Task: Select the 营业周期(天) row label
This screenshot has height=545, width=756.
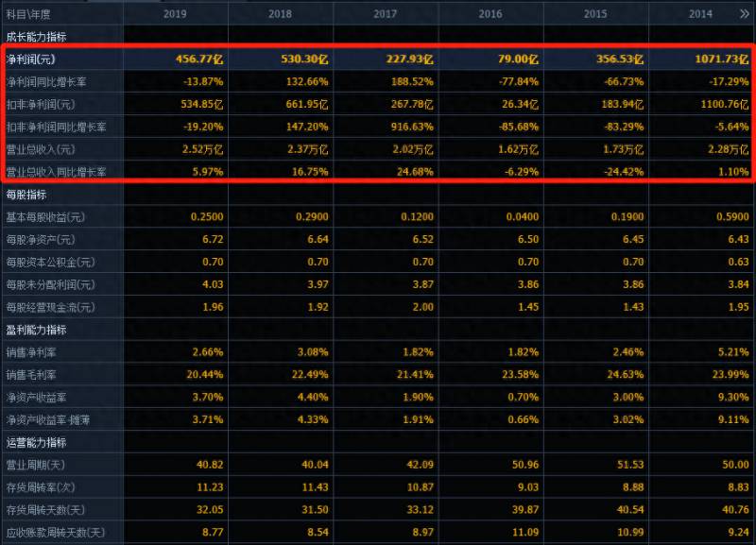Action: [x=36, y=465]
